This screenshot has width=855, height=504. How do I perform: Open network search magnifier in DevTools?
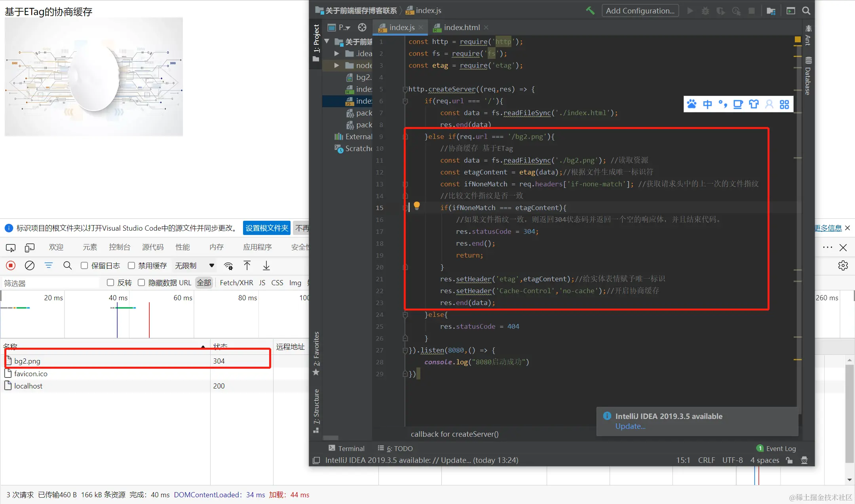pyautogui.click(x=68, y=265)
